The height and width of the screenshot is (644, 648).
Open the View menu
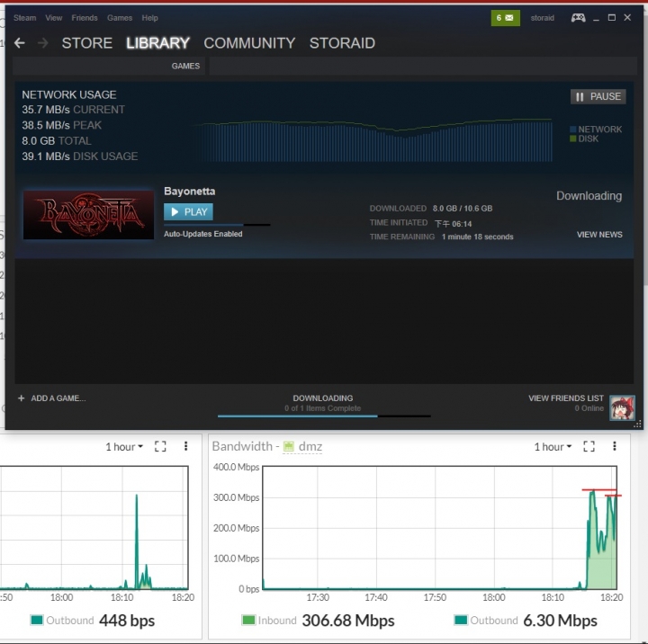(x=54, y=18)
